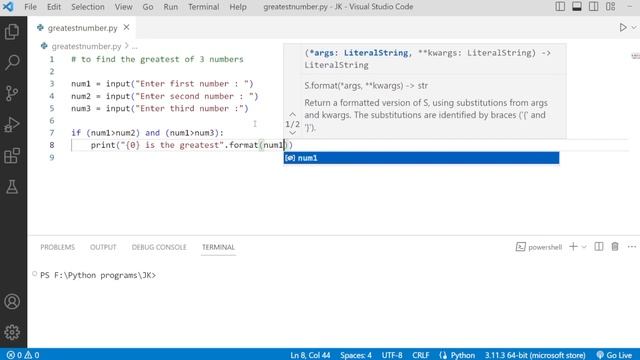Show next signature with down arrow
The image size is (640, 360).
click(292, 133)
